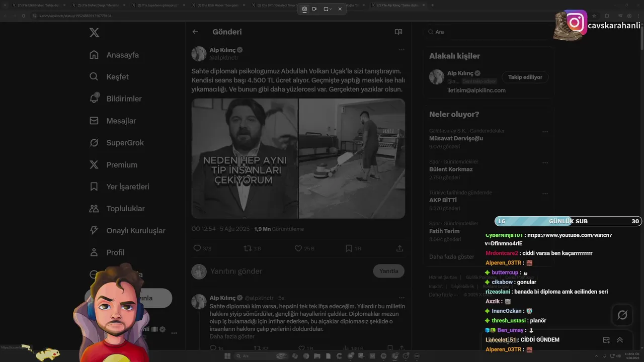Open Hizmet Şartları footer link
This screenshot has width=644, height=362.
[443, 278]
